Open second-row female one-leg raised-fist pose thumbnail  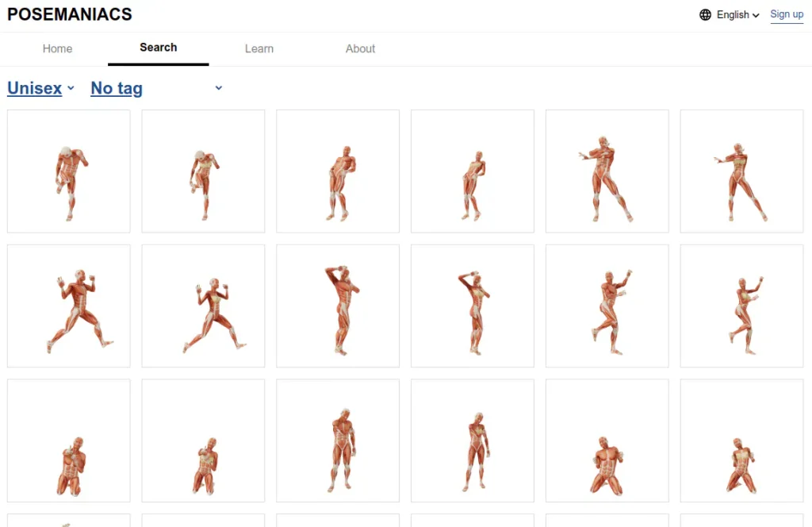(741, 306)
